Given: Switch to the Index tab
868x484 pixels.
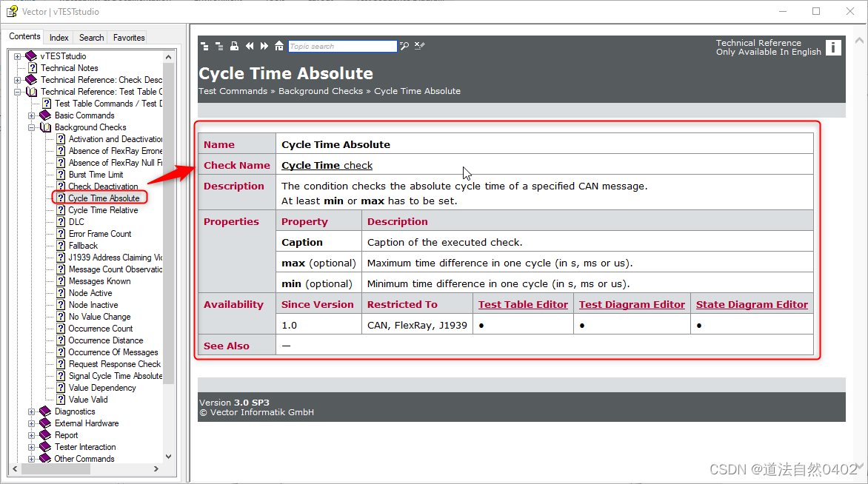Looking at the screenshot, I should click(59, 36).
